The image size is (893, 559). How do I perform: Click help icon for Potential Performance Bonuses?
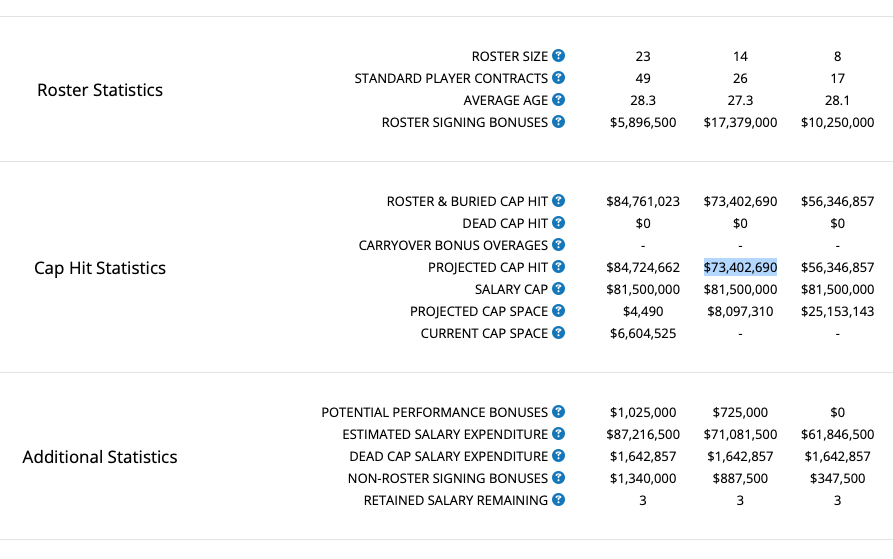[x=559, y=412]
